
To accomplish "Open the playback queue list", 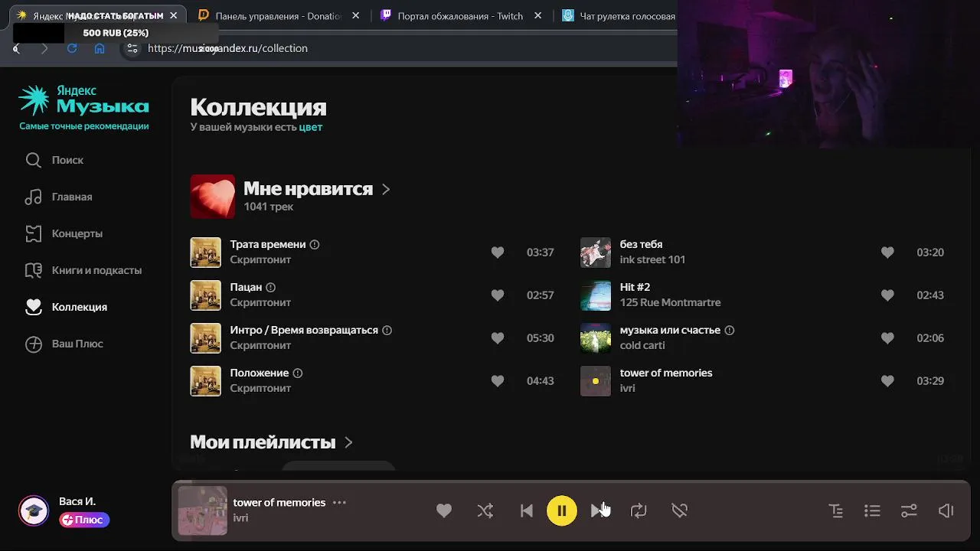I will coord(872,510).
